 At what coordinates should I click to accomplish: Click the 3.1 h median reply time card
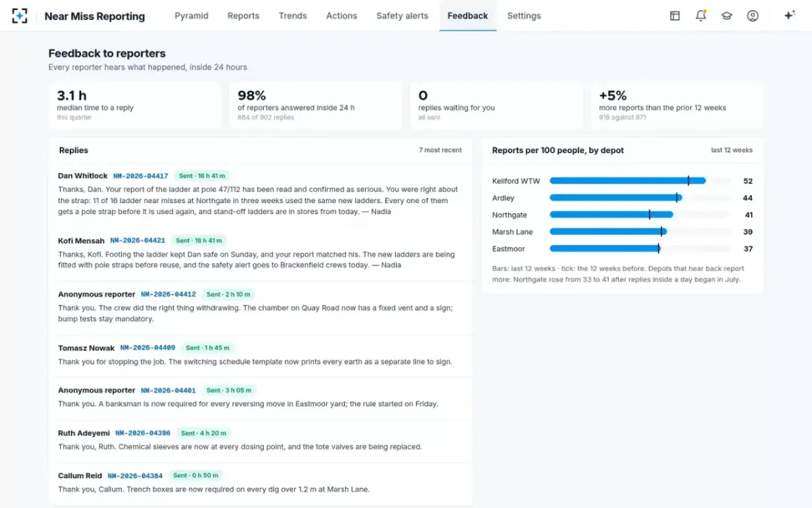point(135,106)
